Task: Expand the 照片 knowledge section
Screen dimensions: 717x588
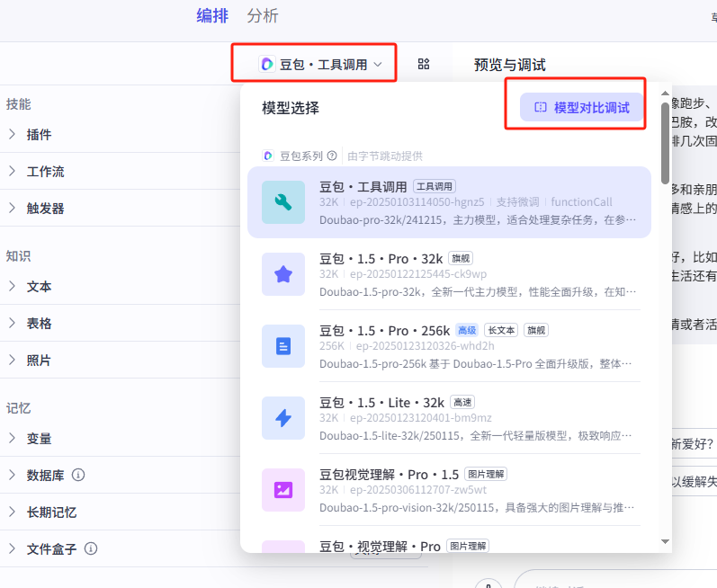Action: pyautogui.click(x=13, y=361)
